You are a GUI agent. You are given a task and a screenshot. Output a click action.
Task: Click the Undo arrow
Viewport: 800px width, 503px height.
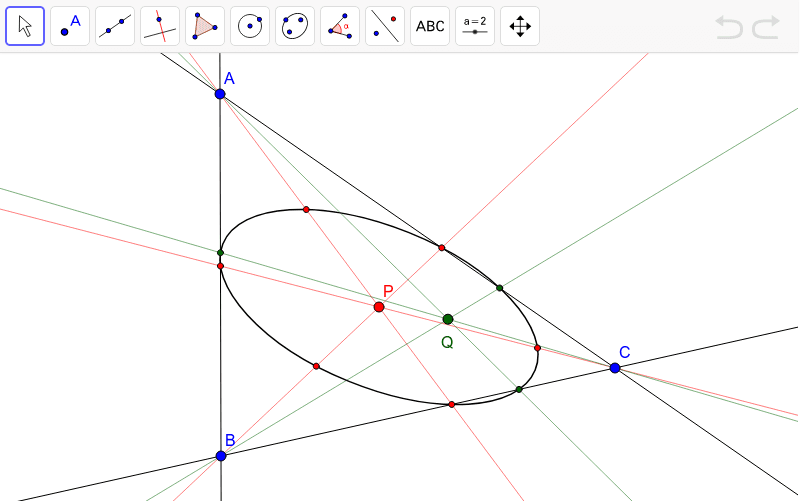729,27
